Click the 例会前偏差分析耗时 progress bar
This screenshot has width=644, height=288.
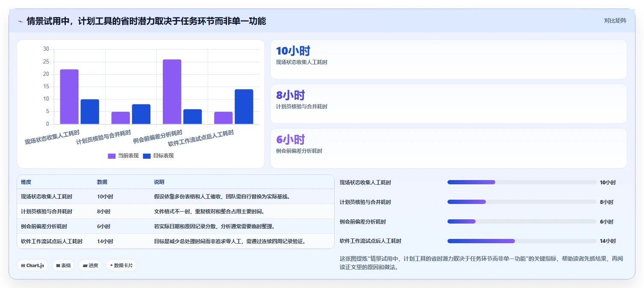(x=522, y=221)
